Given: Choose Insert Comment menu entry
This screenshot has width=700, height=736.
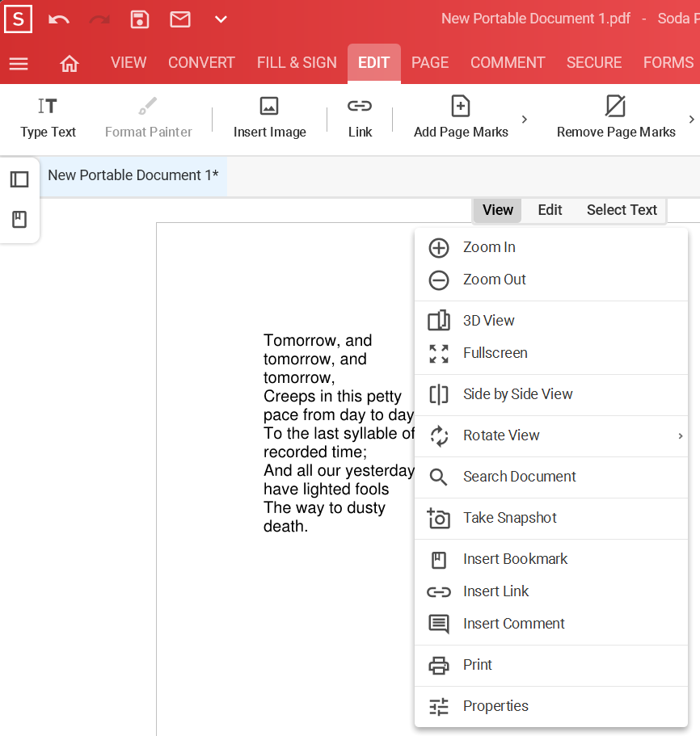Looking at the screenshot, I should tap(551, 624).
